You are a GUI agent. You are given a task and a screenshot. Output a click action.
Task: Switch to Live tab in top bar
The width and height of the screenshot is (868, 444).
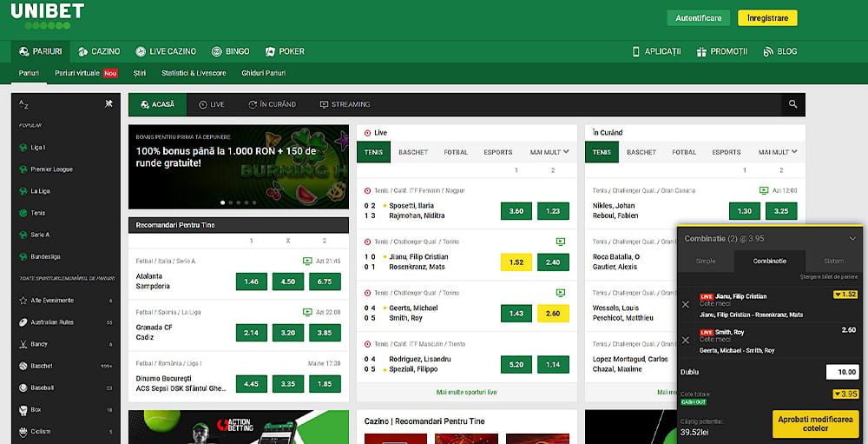point(212,104)
